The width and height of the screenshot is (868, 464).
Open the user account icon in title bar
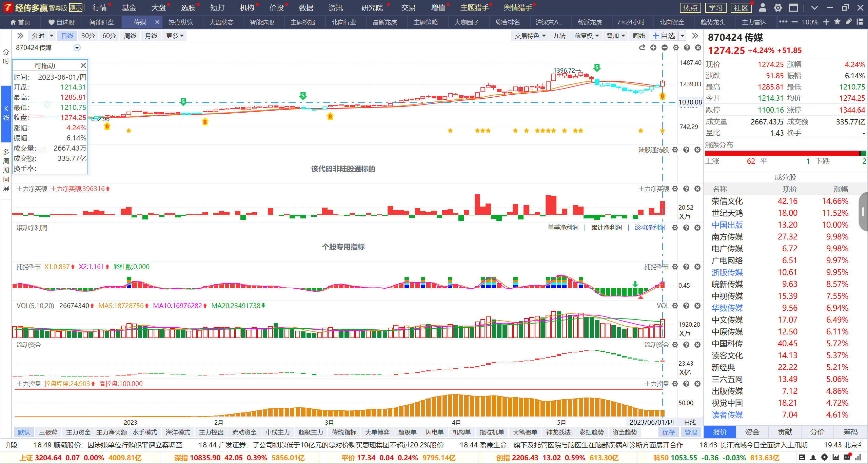pyautogui.click(x=763, y=7)
